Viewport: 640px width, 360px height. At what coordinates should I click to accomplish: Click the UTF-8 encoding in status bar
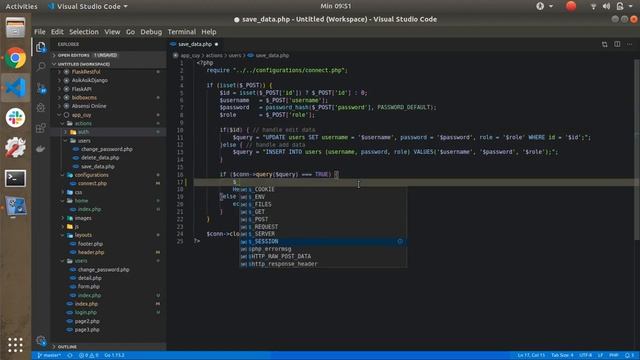585,356
